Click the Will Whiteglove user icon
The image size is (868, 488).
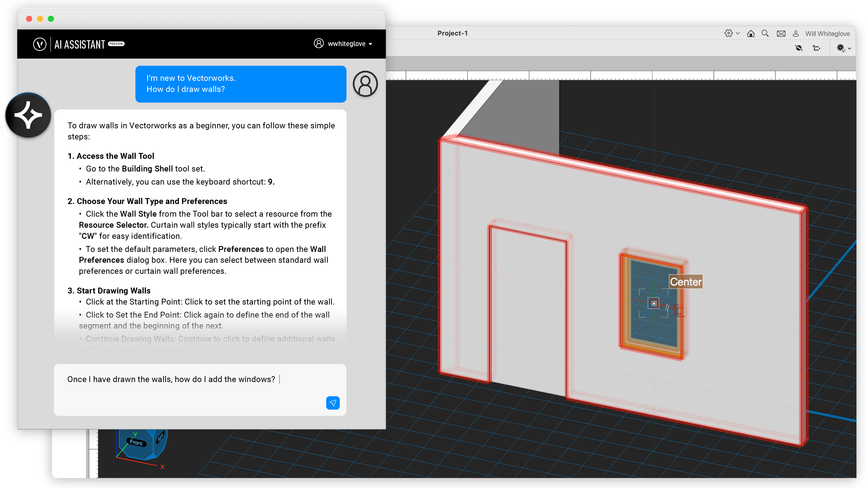tap(796, 34)
